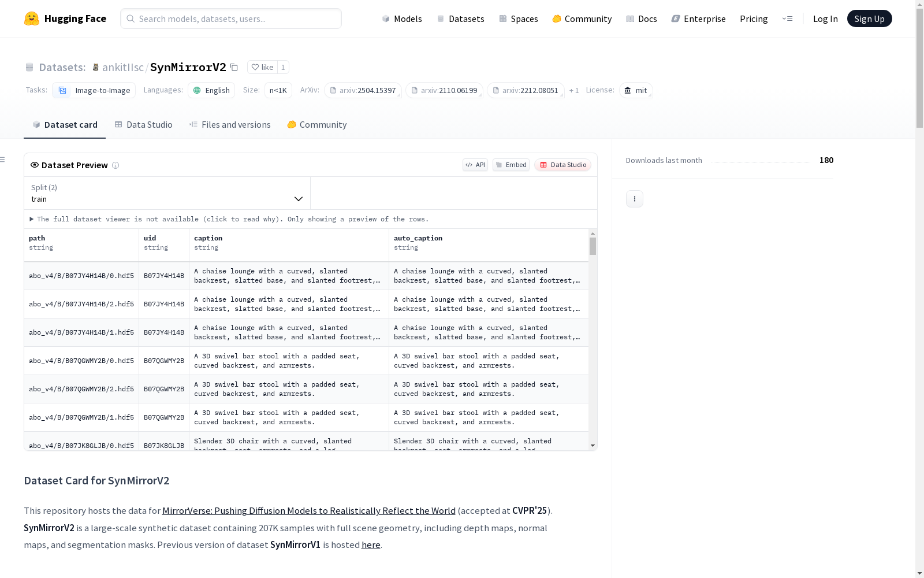924x578 pixels.
Task: Click the Datasets: breadcrumb label
Action: [x=62, y=67]
